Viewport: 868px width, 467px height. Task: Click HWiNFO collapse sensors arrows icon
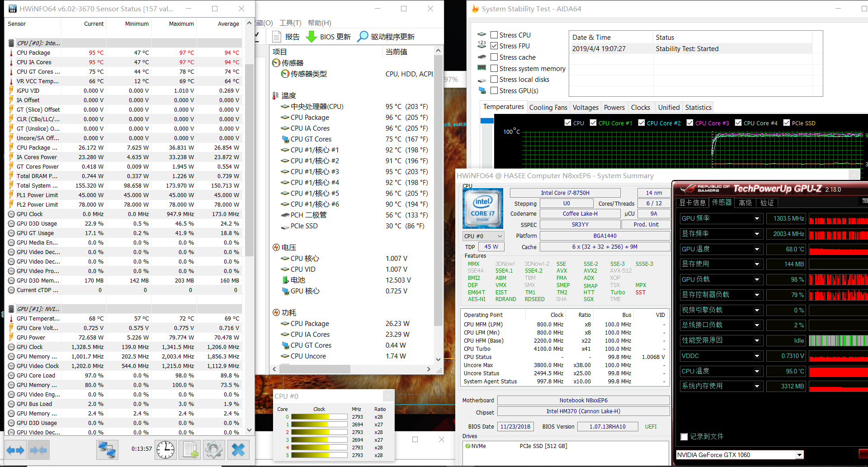coord(38,450)
